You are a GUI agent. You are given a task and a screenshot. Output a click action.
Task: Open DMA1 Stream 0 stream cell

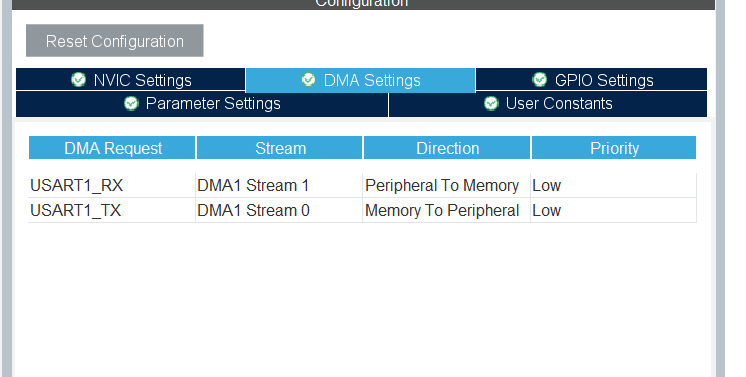(279, 210)
